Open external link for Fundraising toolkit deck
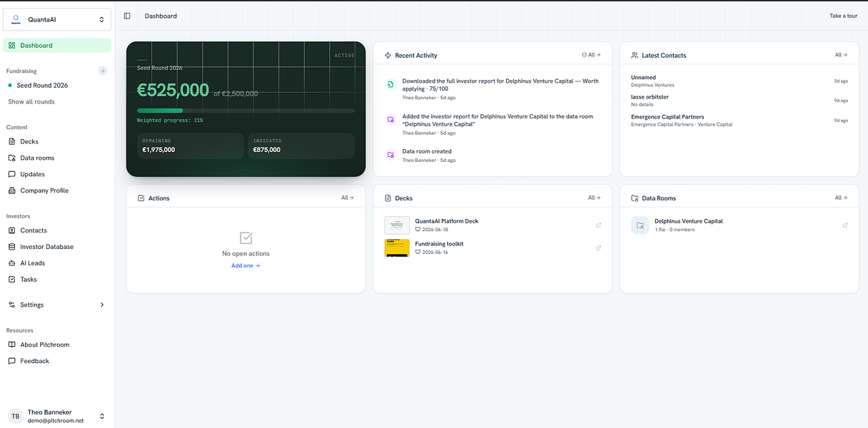 pos(598,248)
